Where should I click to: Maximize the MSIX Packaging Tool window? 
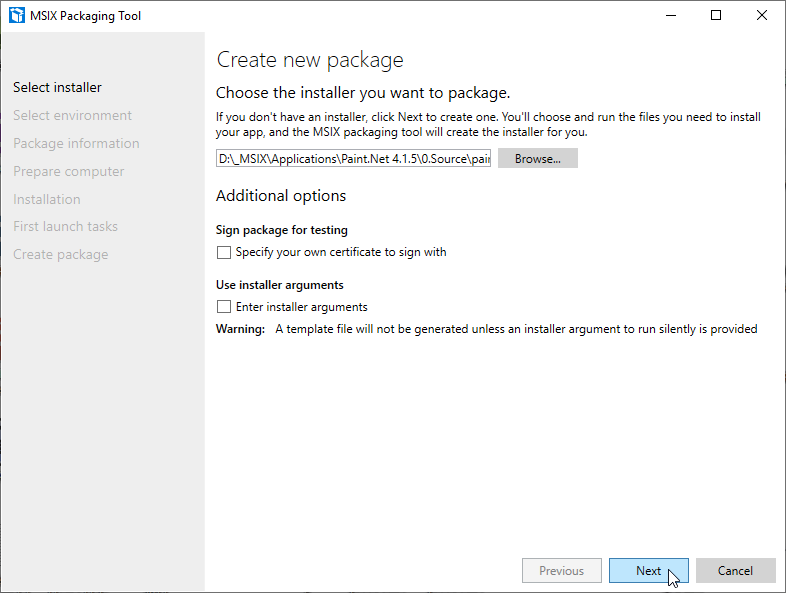pos(716,15)
